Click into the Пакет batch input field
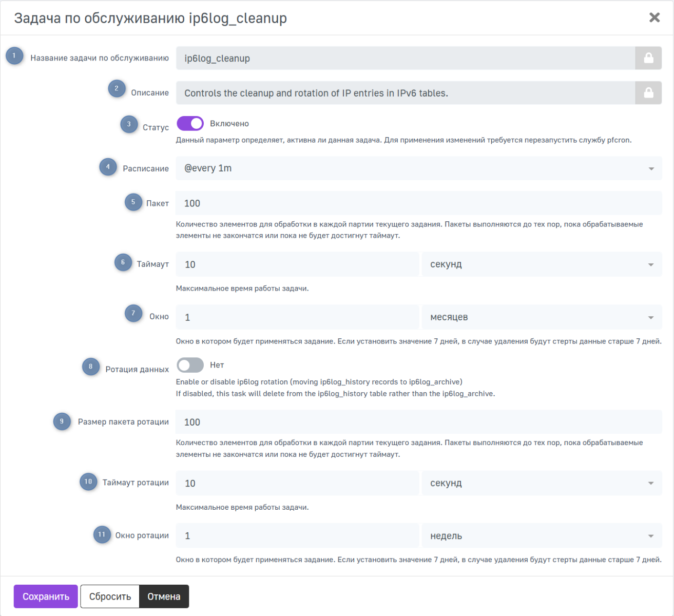 pos(418,203)
